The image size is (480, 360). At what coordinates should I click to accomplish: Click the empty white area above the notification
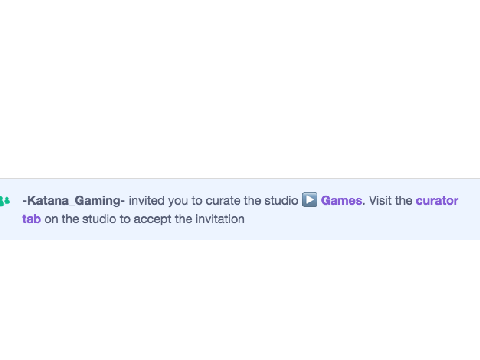click(x=240, y=89)
